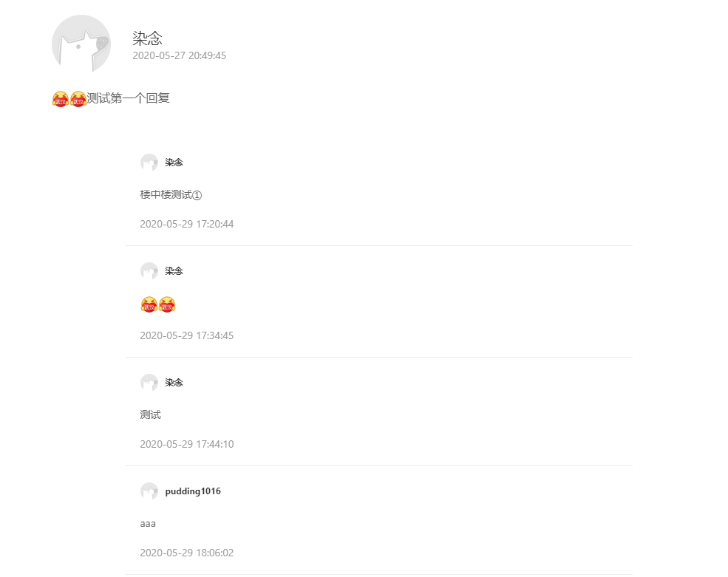Click small avatar above emoji-only reply

[149, 271]
